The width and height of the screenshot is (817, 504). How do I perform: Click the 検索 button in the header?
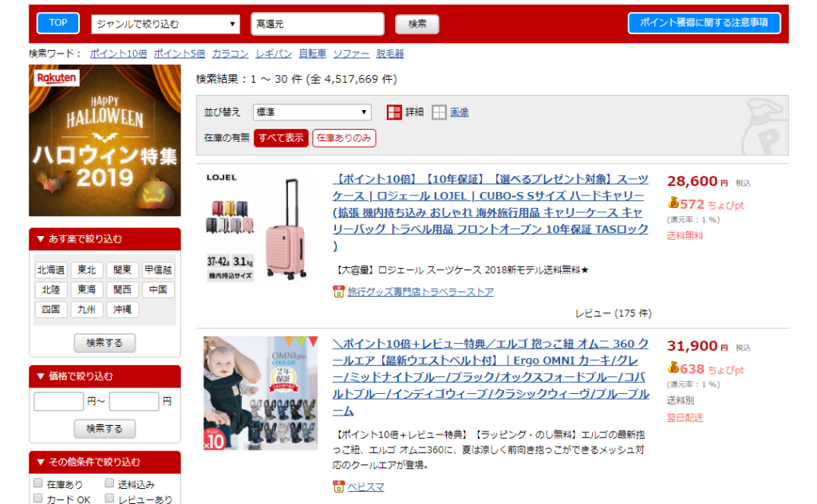pos(416,24)
